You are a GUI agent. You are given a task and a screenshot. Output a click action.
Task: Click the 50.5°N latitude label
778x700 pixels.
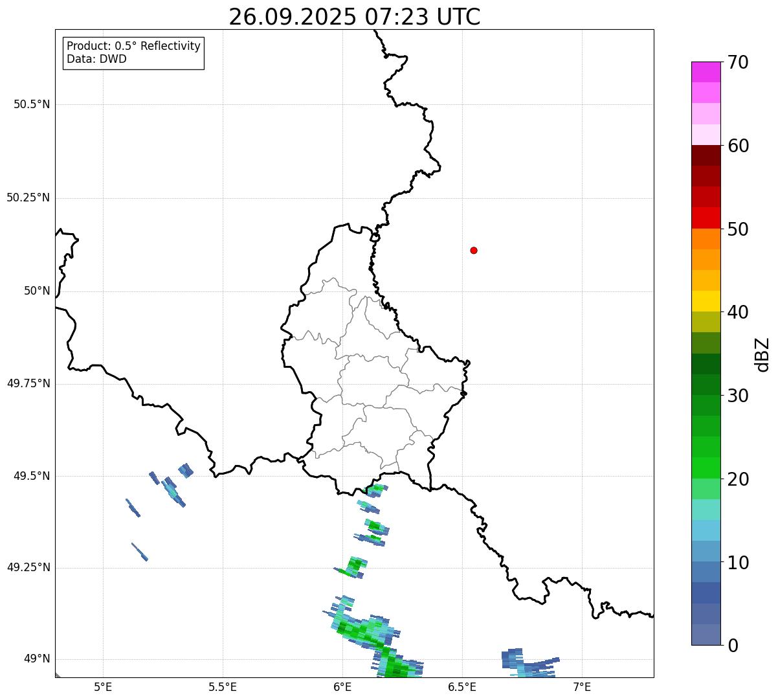pyautogui.click(x=32, y=104)
